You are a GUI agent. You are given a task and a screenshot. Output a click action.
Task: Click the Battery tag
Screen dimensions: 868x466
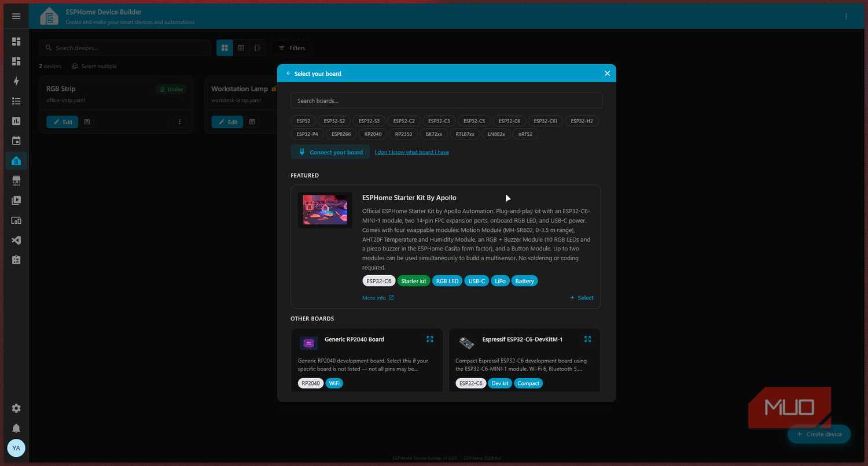point(524,281)
